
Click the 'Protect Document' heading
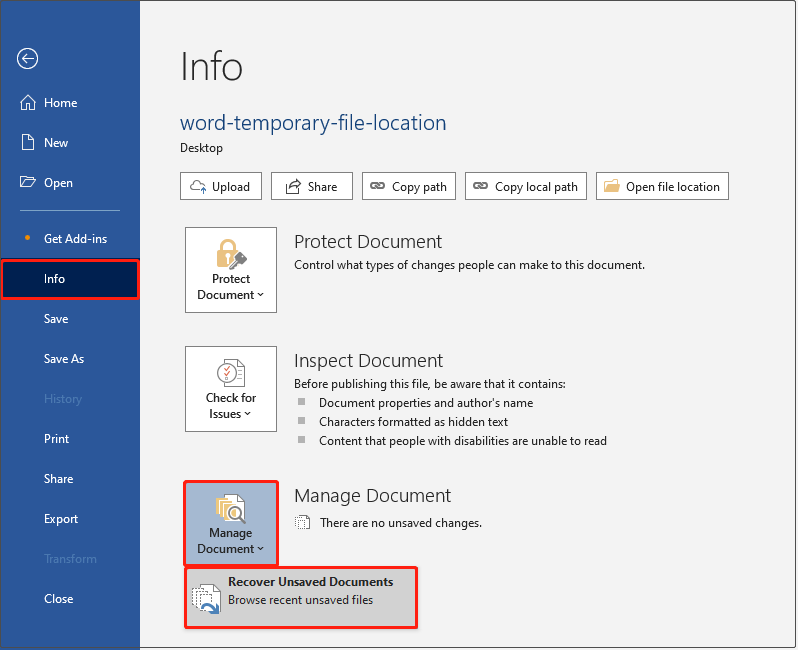pyautogui.click(x=368, y=242)
